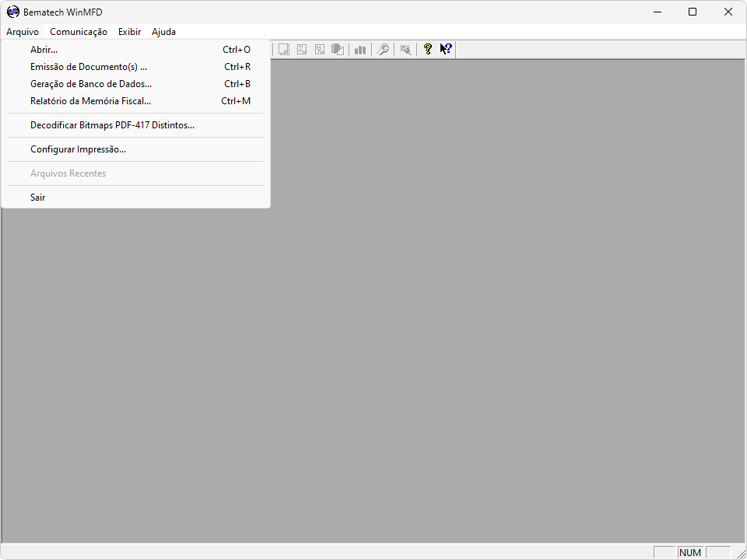Minimize the Bematech WinMFD window
Image resolution: width=747 pixels, height=560 pixels.
[x=658, y=12]
